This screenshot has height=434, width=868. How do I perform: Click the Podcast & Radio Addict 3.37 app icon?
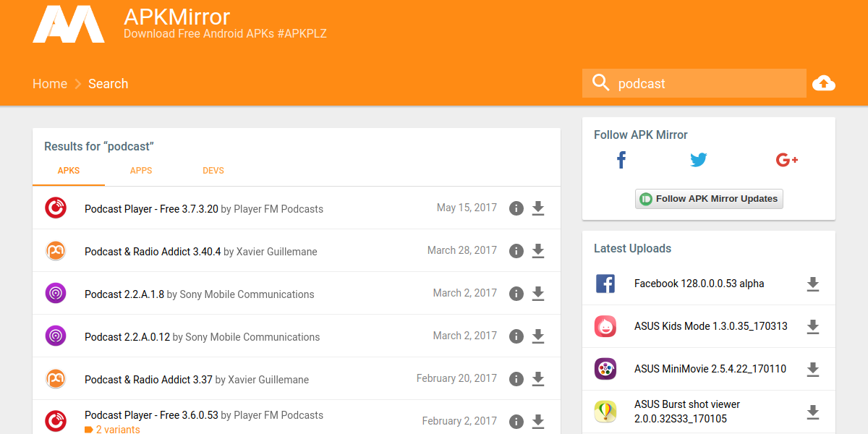56,379
